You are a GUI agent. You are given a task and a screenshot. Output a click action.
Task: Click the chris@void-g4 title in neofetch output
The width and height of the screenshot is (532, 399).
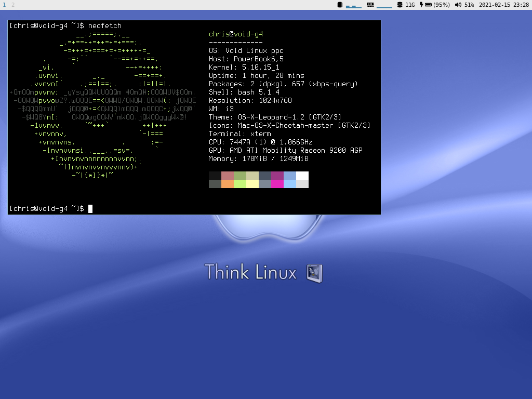tap(235, 34)
